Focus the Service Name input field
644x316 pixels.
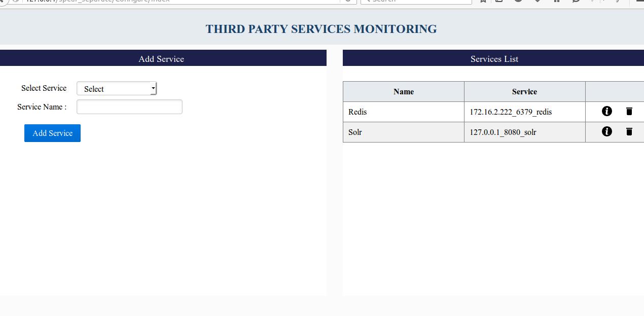pos(129,107)
